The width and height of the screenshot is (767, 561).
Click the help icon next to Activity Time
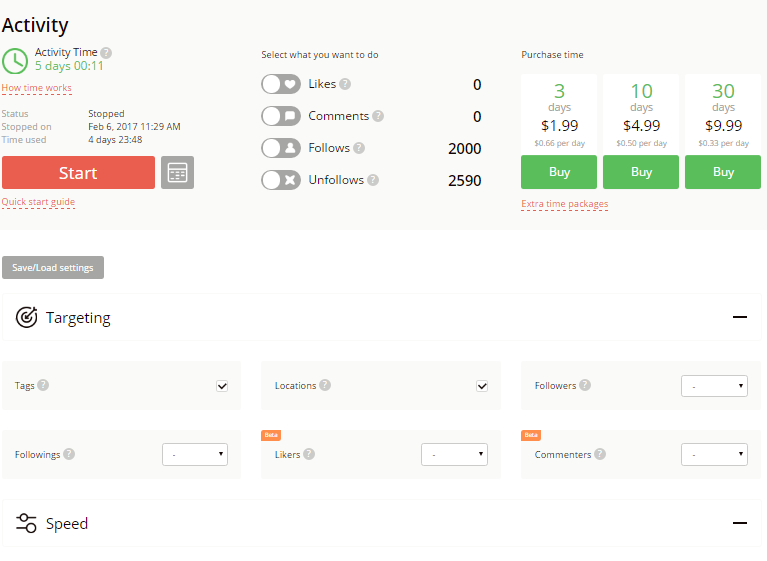pyautogui.click(x=106, y=53)
